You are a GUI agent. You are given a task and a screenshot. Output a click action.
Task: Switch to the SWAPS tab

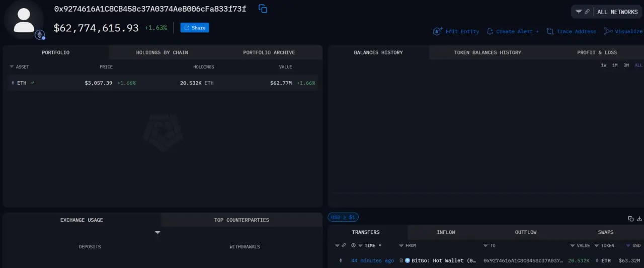click(605, 232)
